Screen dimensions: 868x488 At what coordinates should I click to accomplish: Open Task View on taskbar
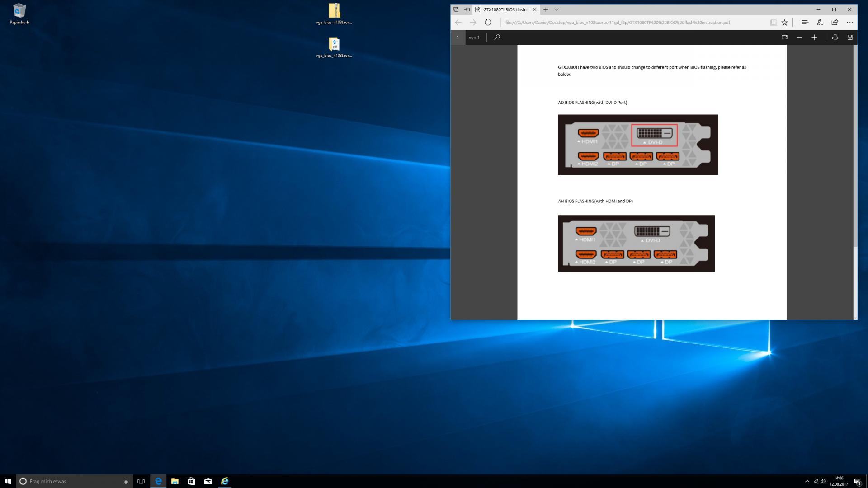141,481
